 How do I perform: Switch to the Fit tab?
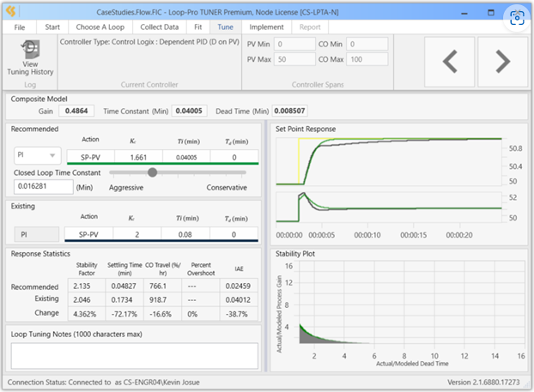(x=197, y=27)
